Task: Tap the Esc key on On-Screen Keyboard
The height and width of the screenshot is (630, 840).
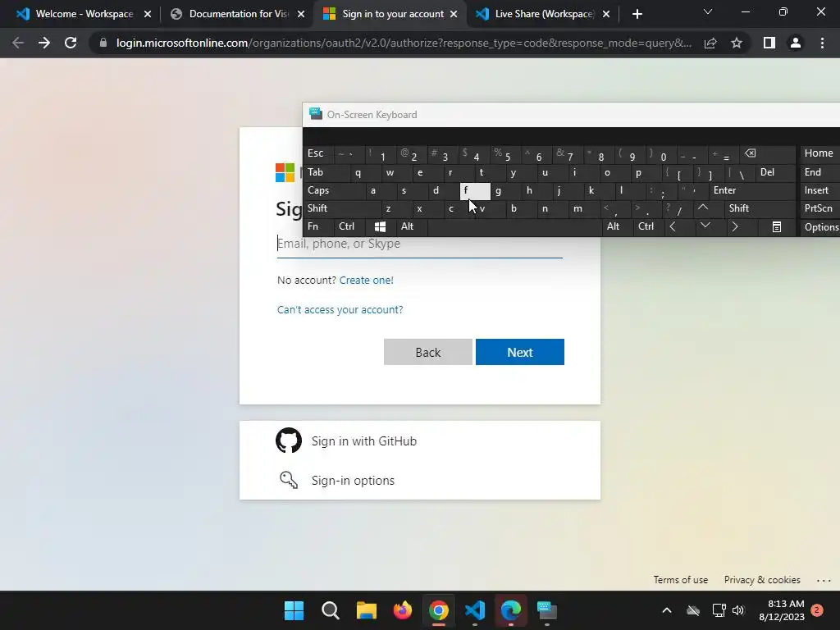Action: pyautogui.click(x=319, y=154)
